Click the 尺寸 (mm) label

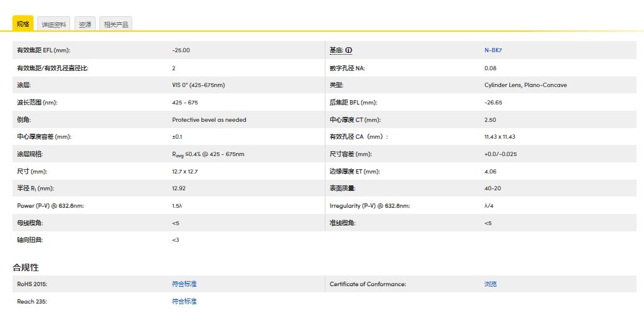pyautogui.click(x=32, y=172)
